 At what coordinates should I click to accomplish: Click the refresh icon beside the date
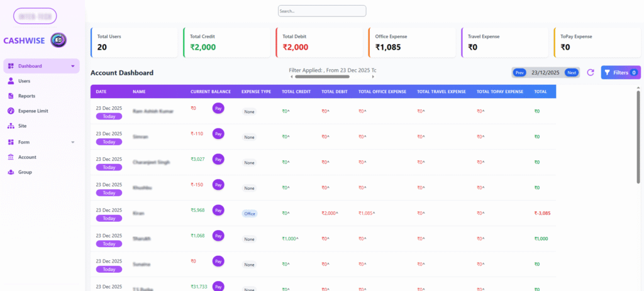tap(591, 73)
